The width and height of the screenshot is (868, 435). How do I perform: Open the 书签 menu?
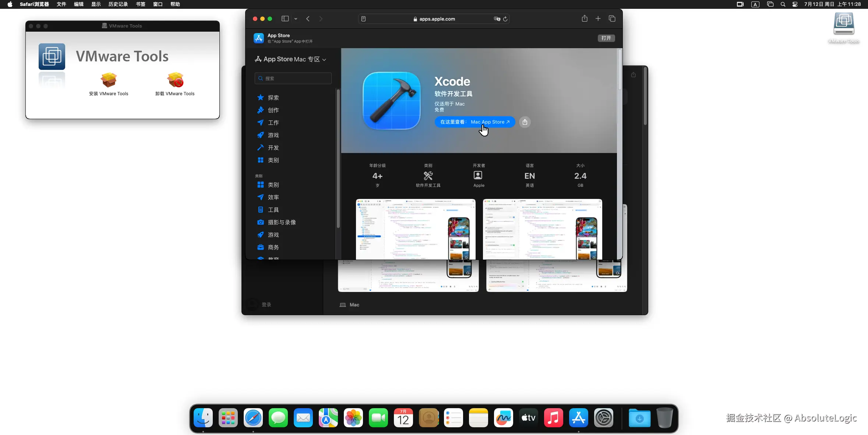[141, 4]
